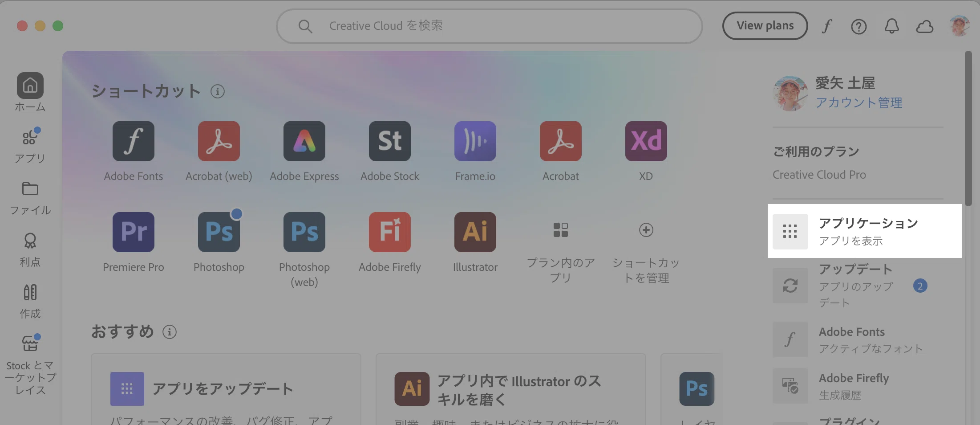980x425 pixels.
Task: Click the Creative Cloud Pro plan text
Action: click(819, 175)
